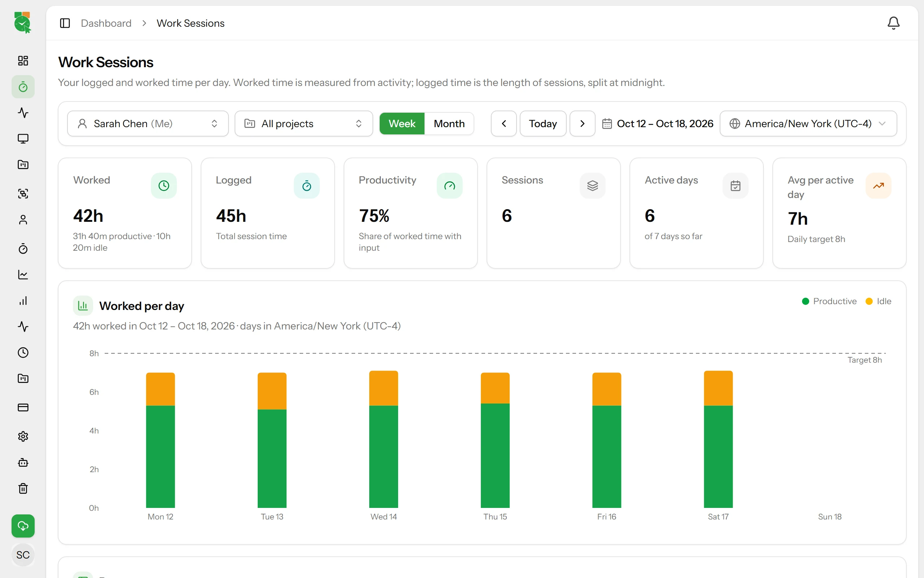Viewport: 924px width, 578px height.
Task: Click the orange idle segment of Sat 17 bar
Action: 718,388
